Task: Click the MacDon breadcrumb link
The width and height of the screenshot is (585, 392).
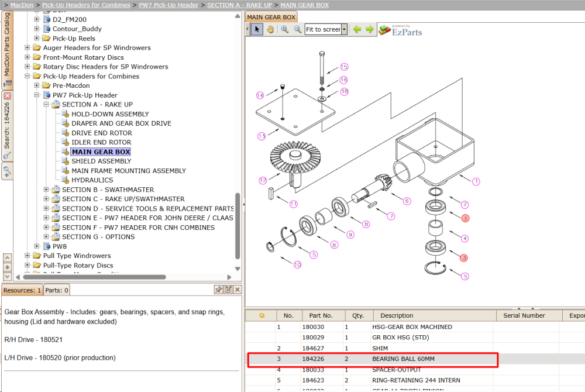Action: pyautogui.click(x=22, y=5)
